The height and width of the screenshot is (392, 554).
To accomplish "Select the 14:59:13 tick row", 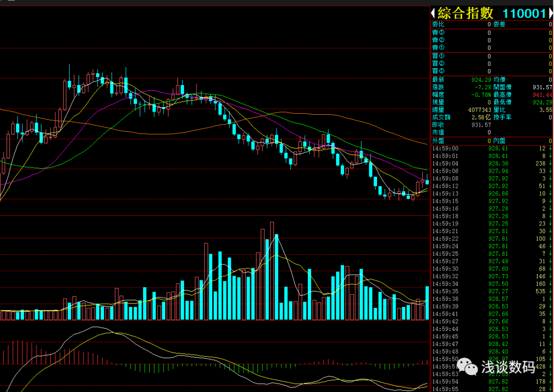I will point(492,194).
